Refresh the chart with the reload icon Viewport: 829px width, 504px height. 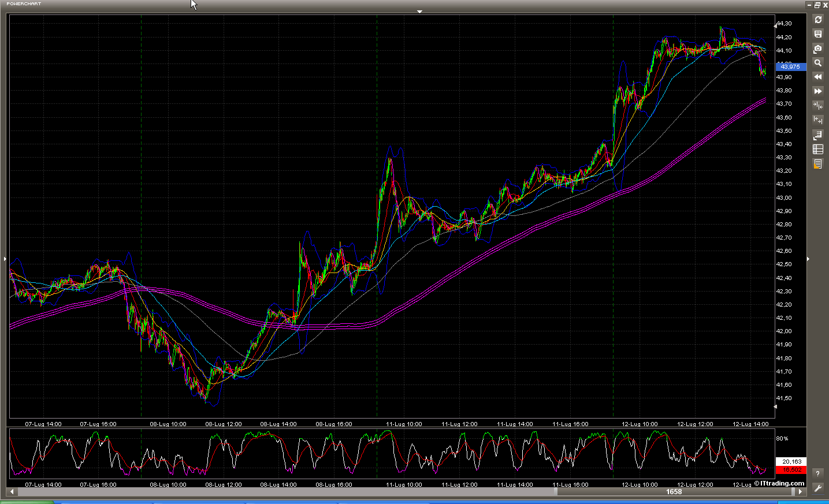(x=818, y=20)
